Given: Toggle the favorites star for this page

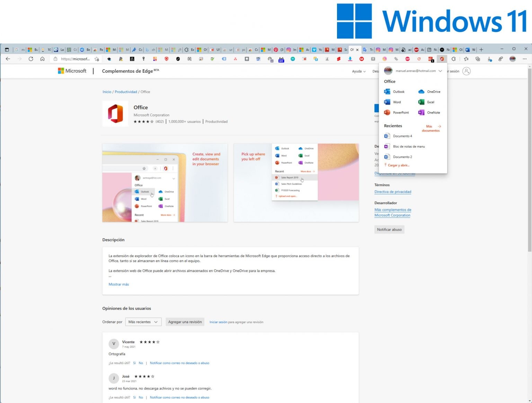Looking at the screenshot, I should point(97,59).
